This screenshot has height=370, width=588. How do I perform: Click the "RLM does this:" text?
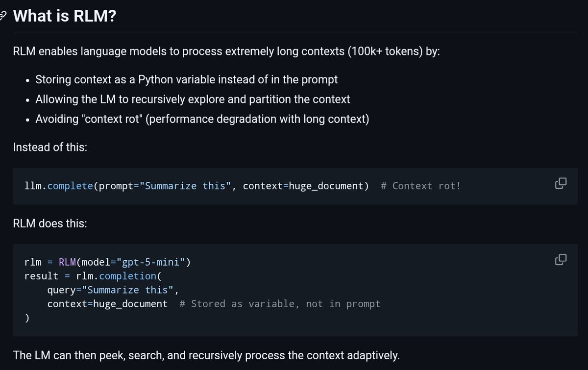pyautogui.click(x=50, y=224)
